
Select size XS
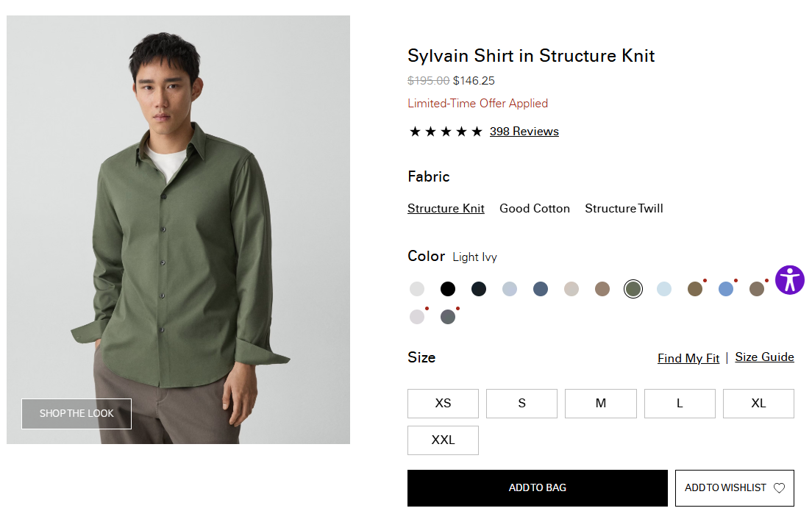point(443,404)
